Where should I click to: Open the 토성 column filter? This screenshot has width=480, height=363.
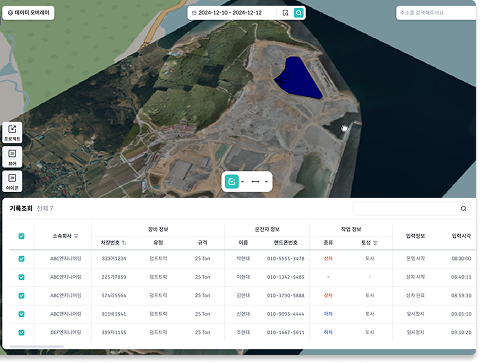[375, 243]
